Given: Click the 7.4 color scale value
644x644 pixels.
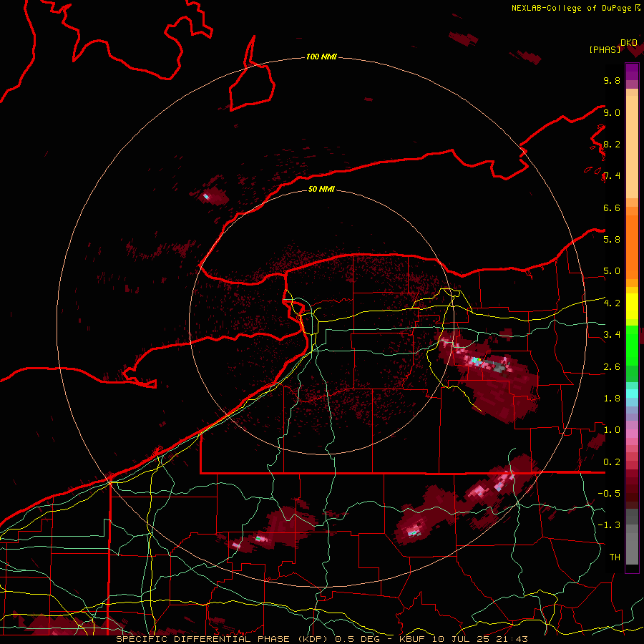Looking at the screenshot, I should [612, 176].
